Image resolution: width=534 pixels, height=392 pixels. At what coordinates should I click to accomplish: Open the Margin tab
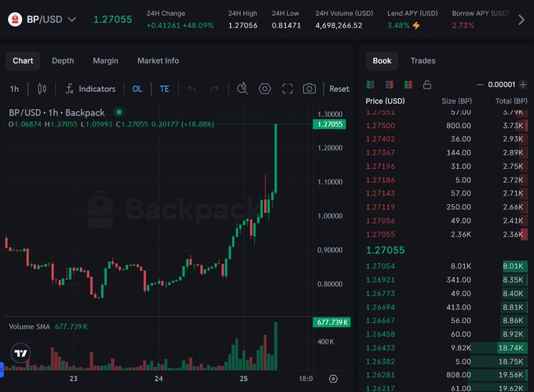pyautogui.click(x=105, y=60)
